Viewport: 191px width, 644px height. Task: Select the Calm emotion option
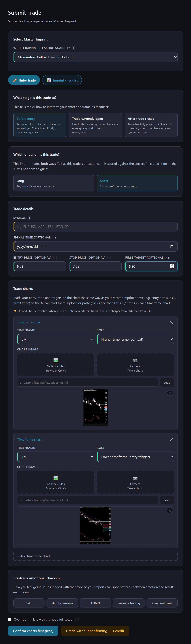[x=29, y=603]
